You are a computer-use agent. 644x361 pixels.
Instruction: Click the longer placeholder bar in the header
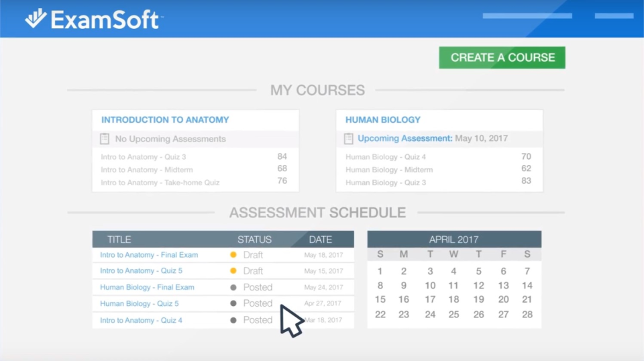click(527, 15)
